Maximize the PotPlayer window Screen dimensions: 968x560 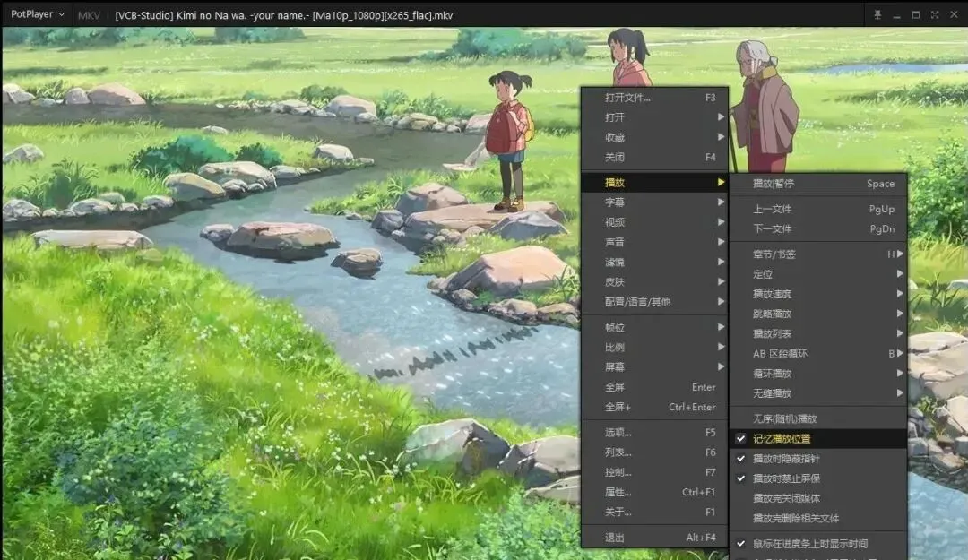click(915, 15)
